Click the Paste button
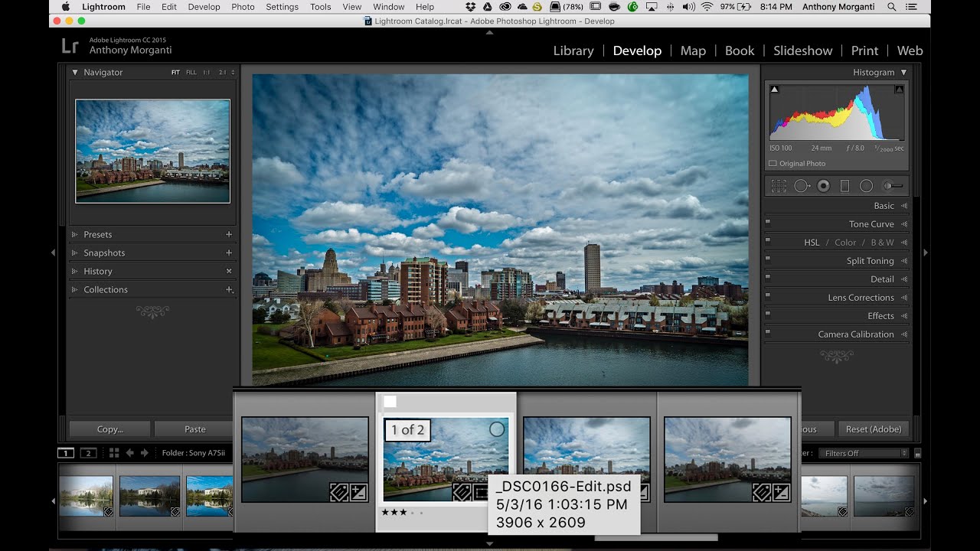 tap(194, 429)
